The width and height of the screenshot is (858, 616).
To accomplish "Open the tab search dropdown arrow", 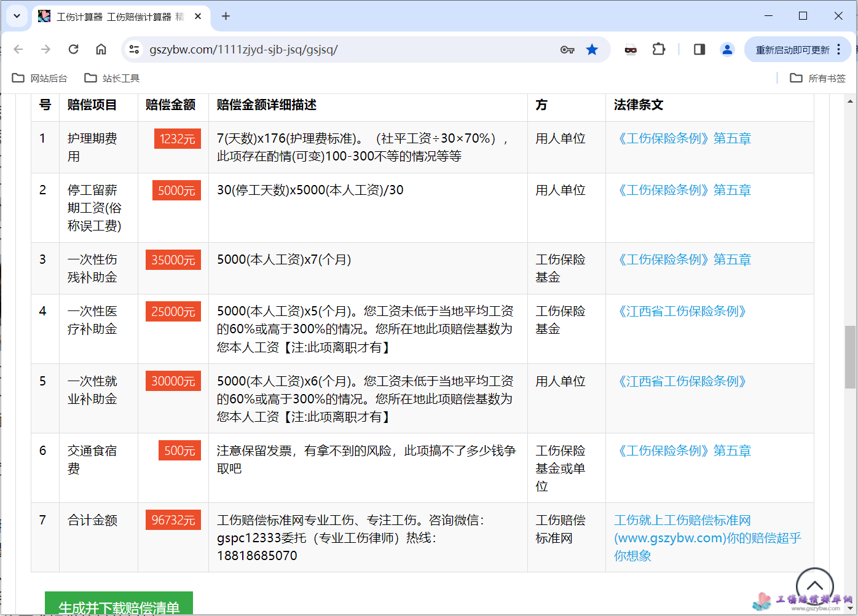I will pyautogui.click(x=17, y=15).
